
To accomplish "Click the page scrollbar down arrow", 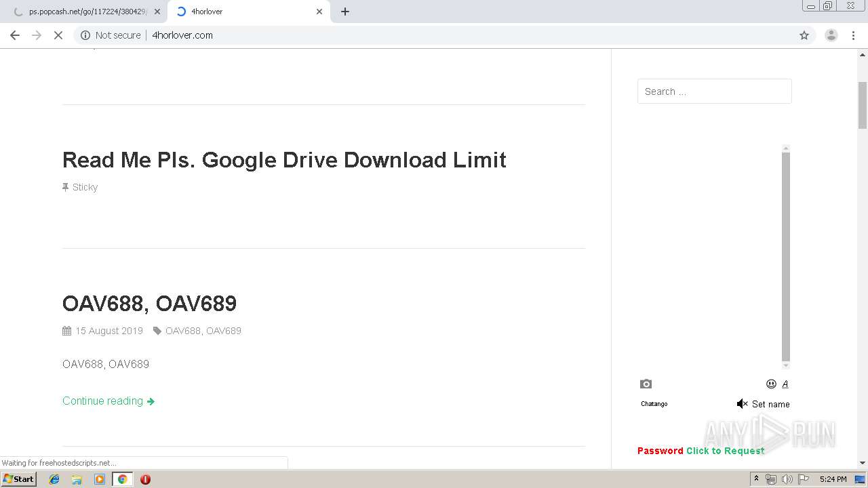I will pyautogui.click(x=863, y=463).
